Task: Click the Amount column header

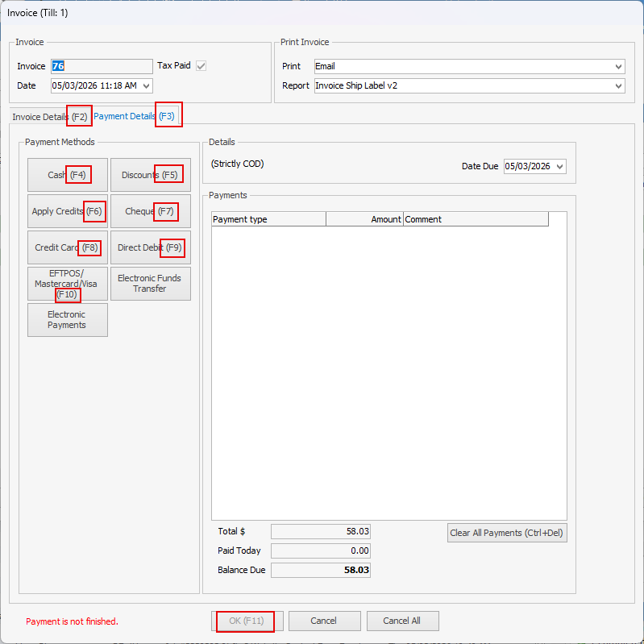Action: pyautogui.click(x=364, y=219)
